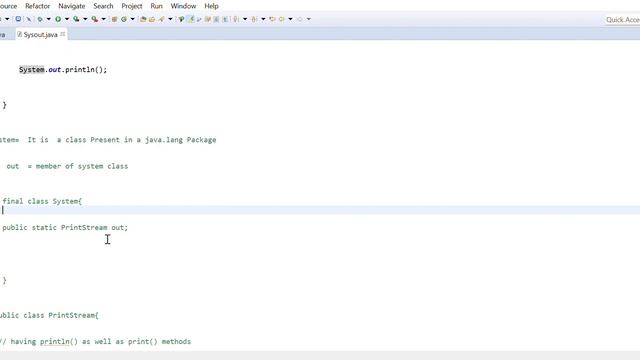This screenshot has height=360, width=640.
Task: Toggle the icon right of word wrap
Action: (199, 19)
